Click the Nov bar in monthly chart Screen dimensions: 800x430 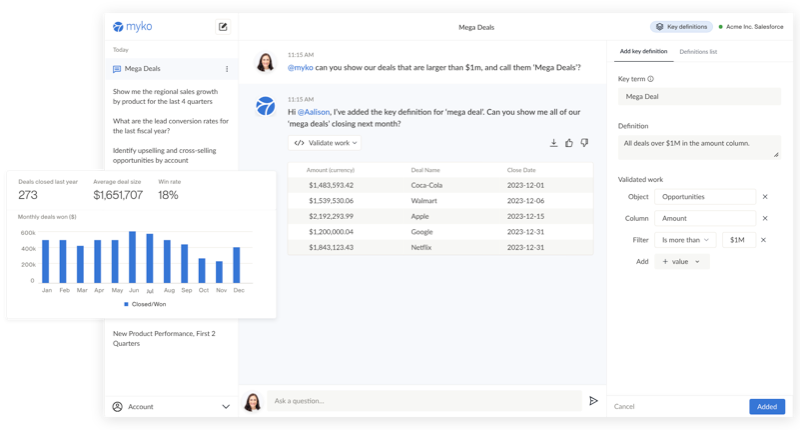click(219, 272)
